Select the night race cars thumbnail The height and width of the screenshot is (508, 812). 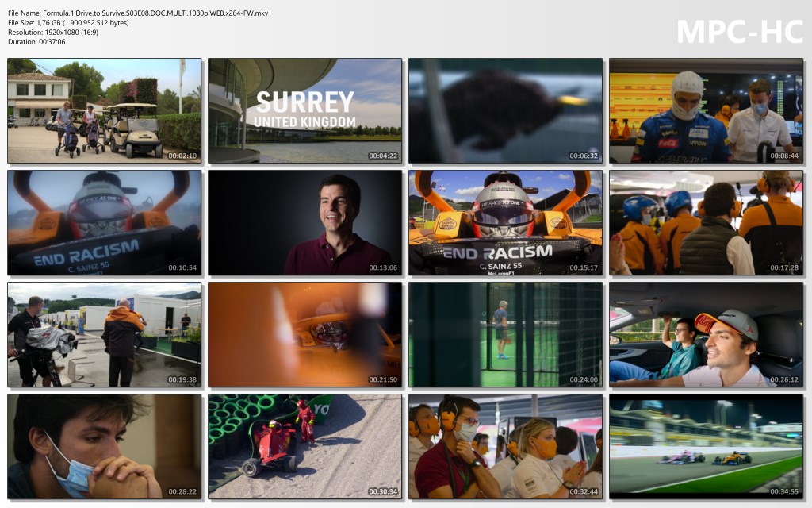[706, 446]
